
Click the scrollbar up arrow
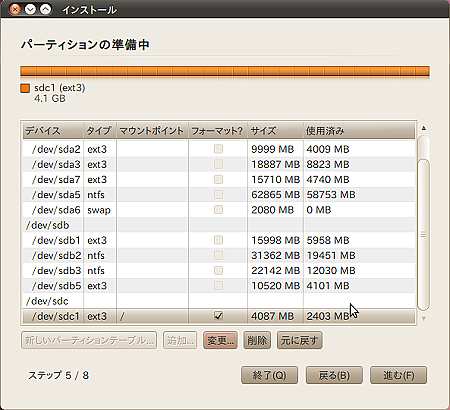[x=423, y=128]
